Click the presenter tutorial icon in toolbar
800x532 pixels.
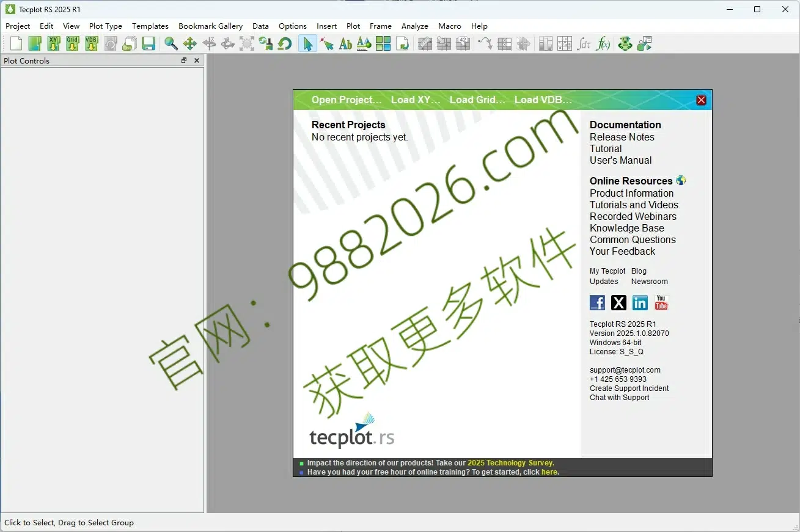(644, 43)
